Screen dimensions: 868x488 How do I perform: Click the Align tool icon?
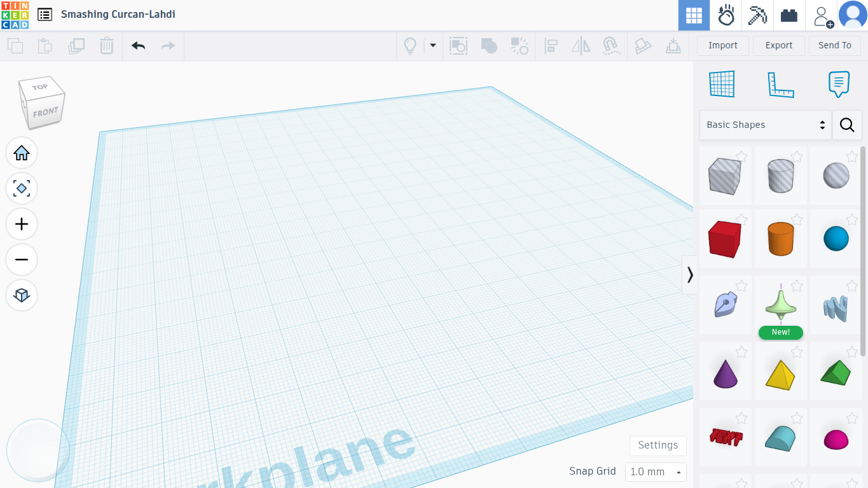click(551, 46)
